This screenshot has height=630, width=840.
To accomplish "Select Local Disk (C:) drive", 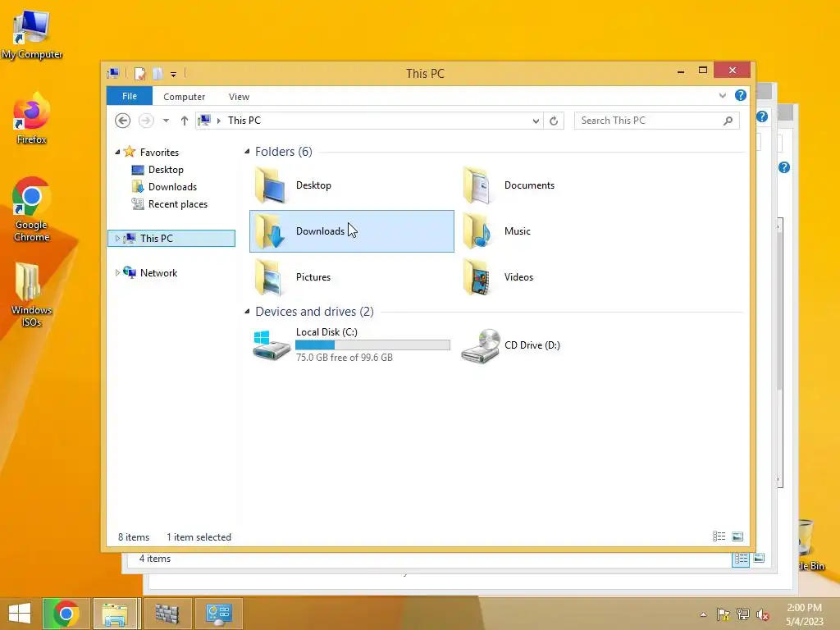I will pos(351,345).
